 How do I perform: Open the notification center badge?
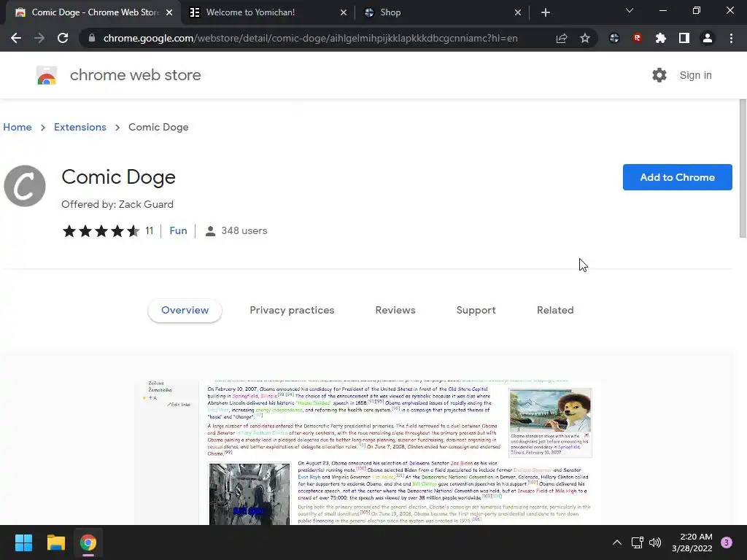point(727,542)
